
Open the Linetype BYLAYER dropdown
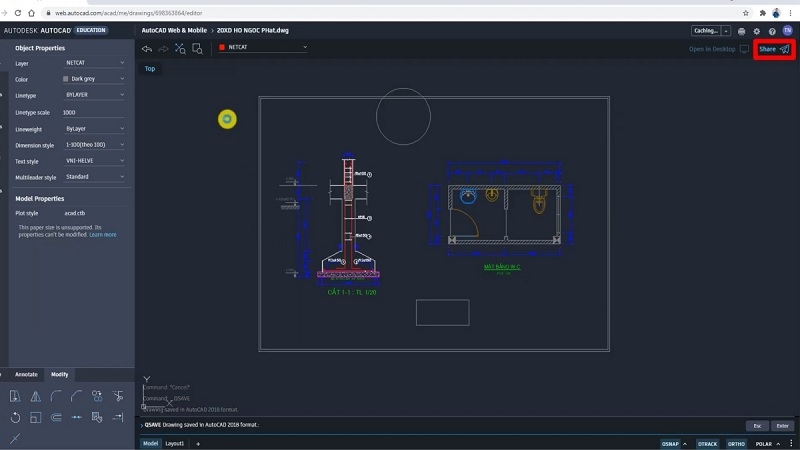94,95
